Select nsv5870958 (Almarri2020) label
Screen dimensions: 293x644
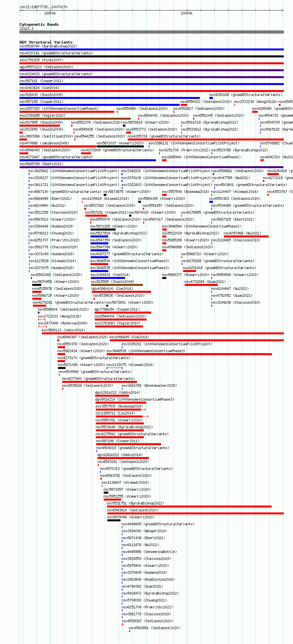click(56, 282)
